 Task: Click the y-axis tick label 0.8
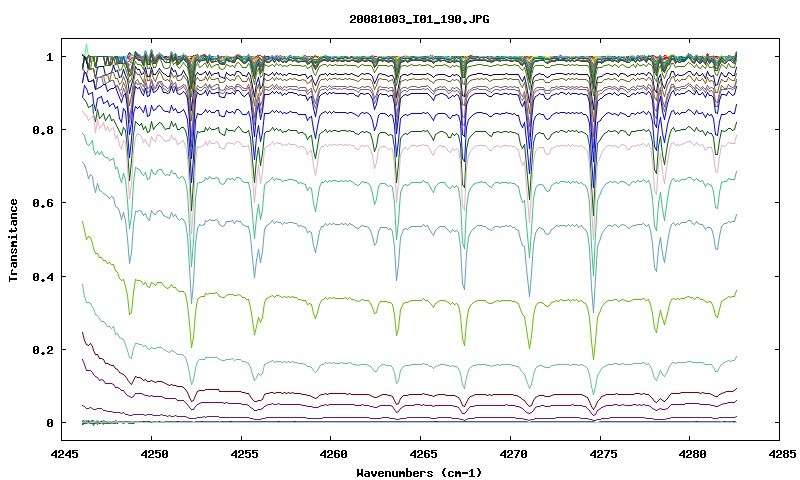(x=43, y=130)
